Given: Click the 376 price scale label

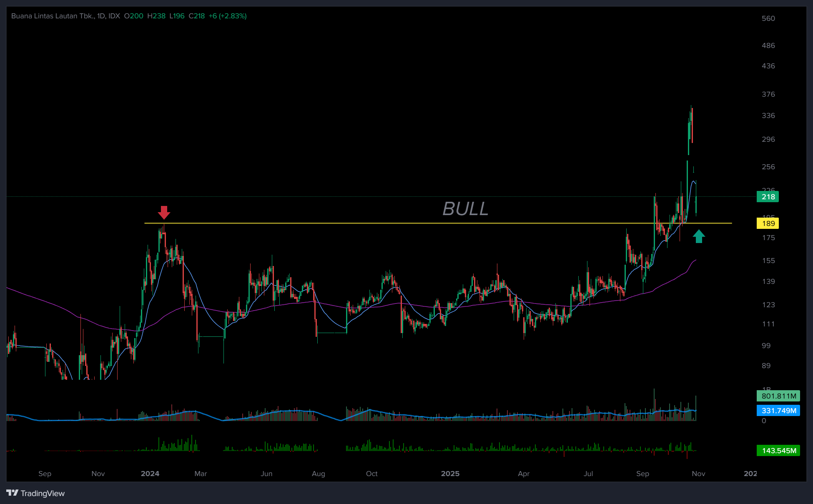Looking at the screenshot, I should coord(768,94).
